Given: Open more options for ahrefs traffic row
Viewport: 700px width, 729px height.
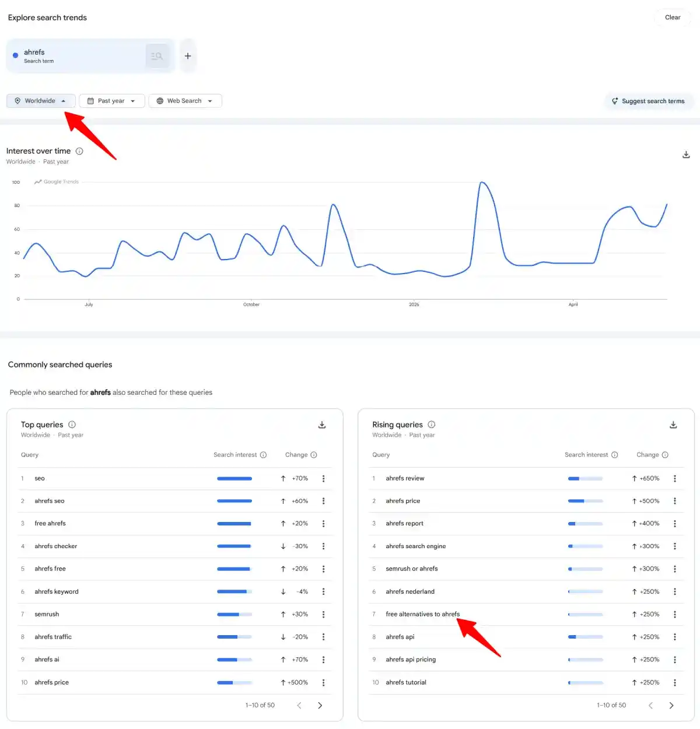Looking at the screenshot, I should click(x=324, y=637).
